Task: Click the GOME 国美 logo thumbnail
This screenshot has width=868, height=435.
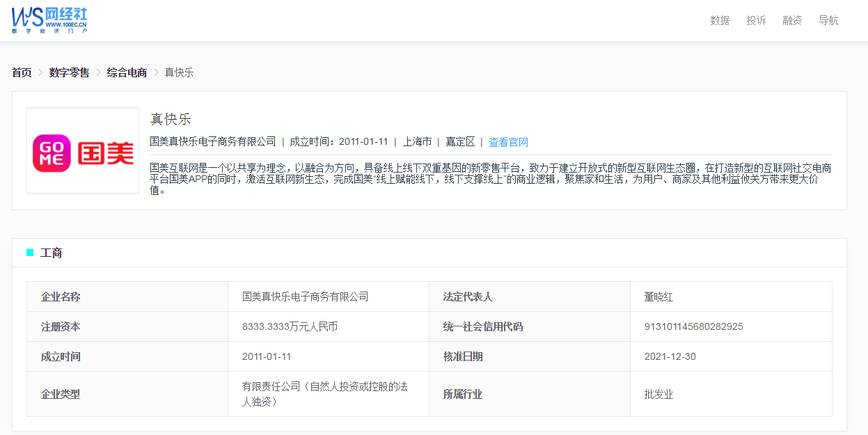Action: click(x=83, y=151)
